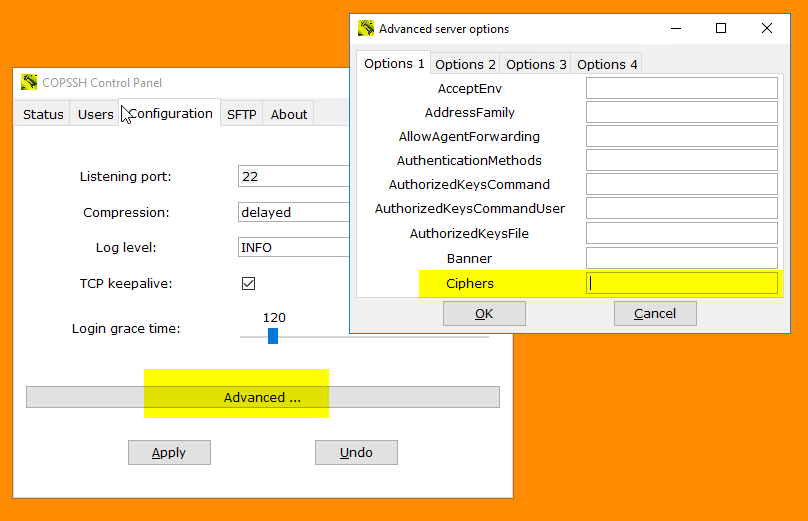Viewport: 808px width, 521px height.
Task: Click the Banner input field
Action: click(x=682, y=258)
